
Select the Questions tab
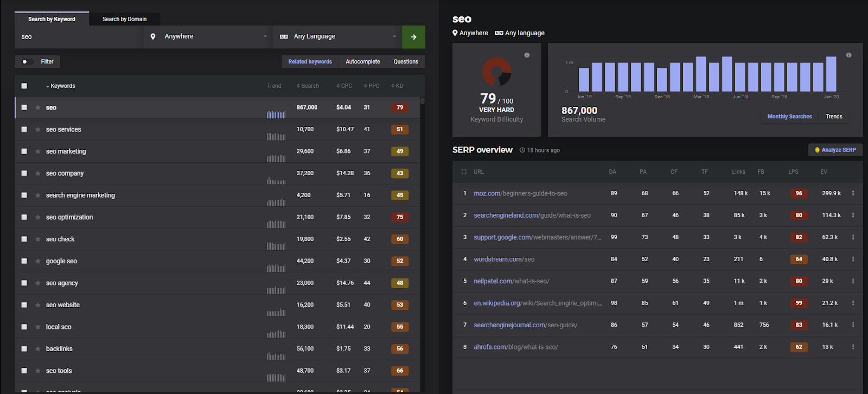click(x=405, y=62)
